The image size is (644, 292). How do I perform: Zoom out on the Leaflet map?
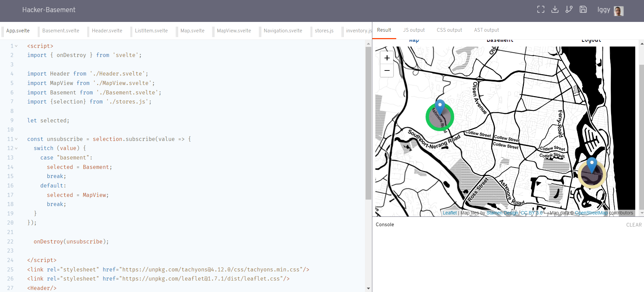[387, 70]
